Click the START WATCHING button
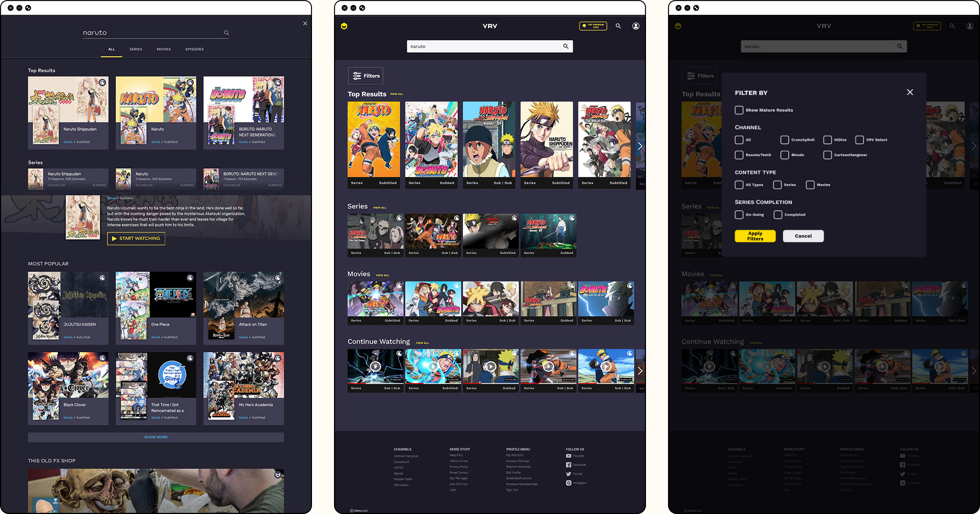The image size is (980, 514). pyautogui.click(x=136, y=239)
